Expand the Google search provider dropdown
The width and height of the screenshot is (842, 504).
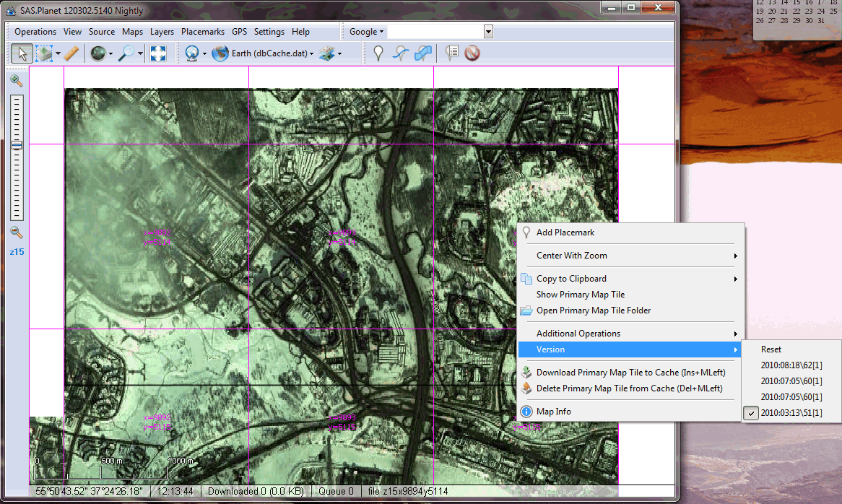point(366,32)
